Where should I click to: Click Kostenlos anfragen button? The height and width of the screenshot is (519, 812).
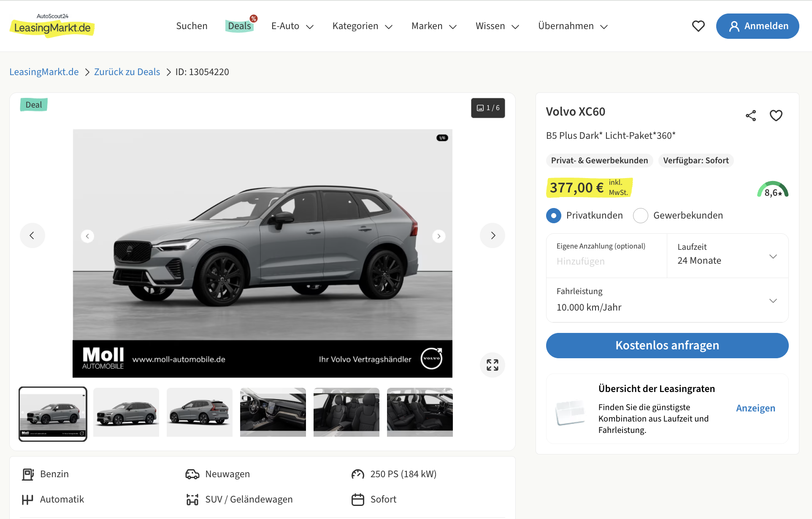tap(667, 346)
